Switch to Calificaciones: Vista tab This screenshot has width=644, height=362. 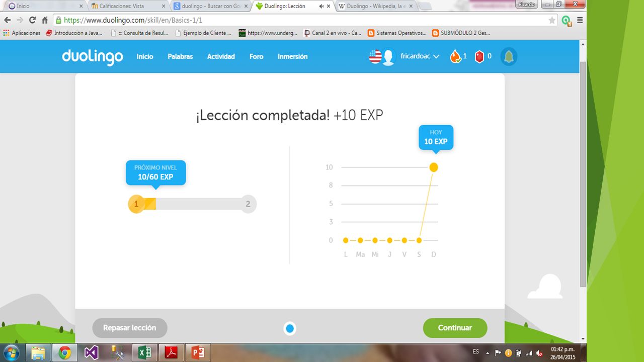pos(128,7)
